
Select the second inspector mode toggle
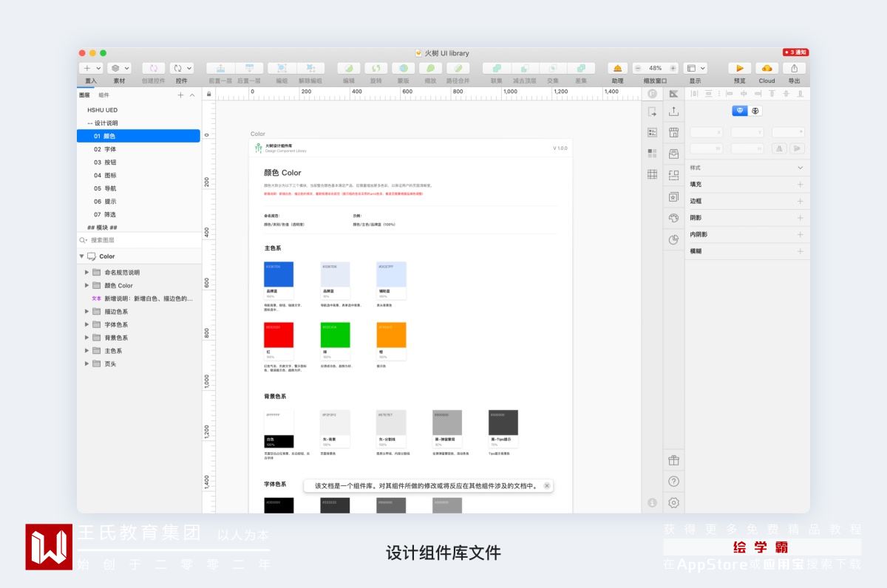[755, 111]
